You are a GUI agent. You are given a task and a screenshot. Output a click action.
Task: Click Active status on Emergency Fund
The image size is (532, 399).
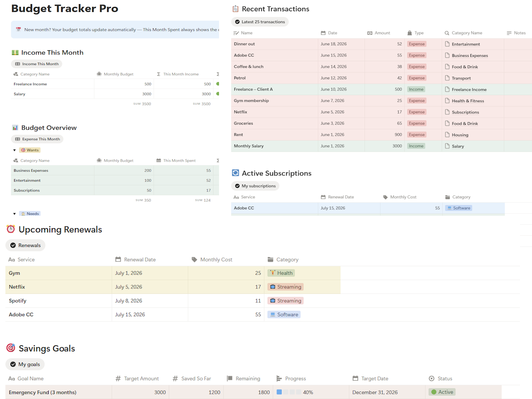coord(442,392)
